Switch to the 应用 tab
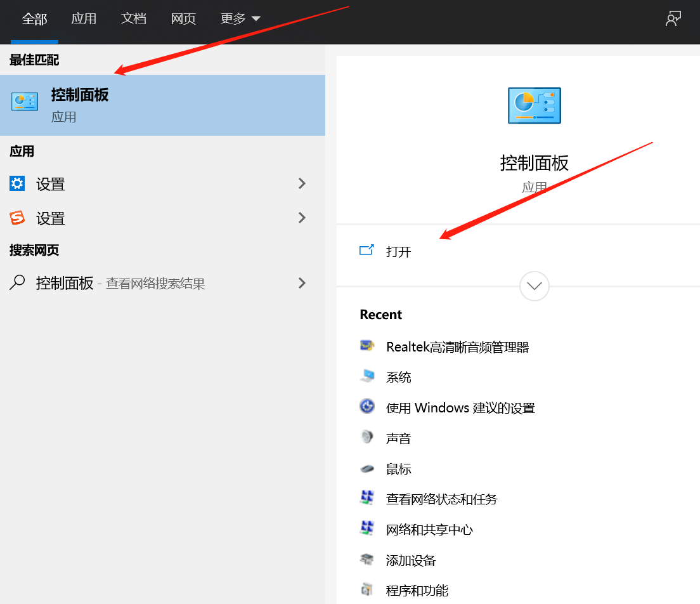The width and height of the screenshot is (700, 604). pyautogui.click(x=84, y=19)
